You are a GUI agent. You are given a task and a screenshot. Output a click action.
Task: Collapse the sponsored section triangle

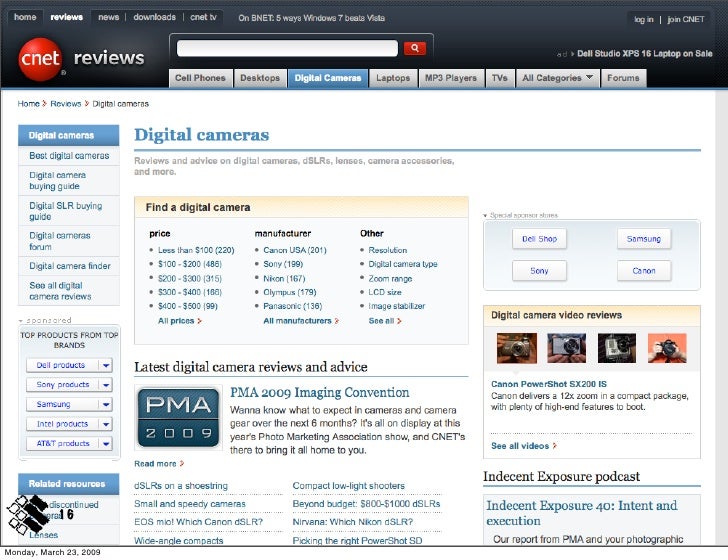coord(20,321)
